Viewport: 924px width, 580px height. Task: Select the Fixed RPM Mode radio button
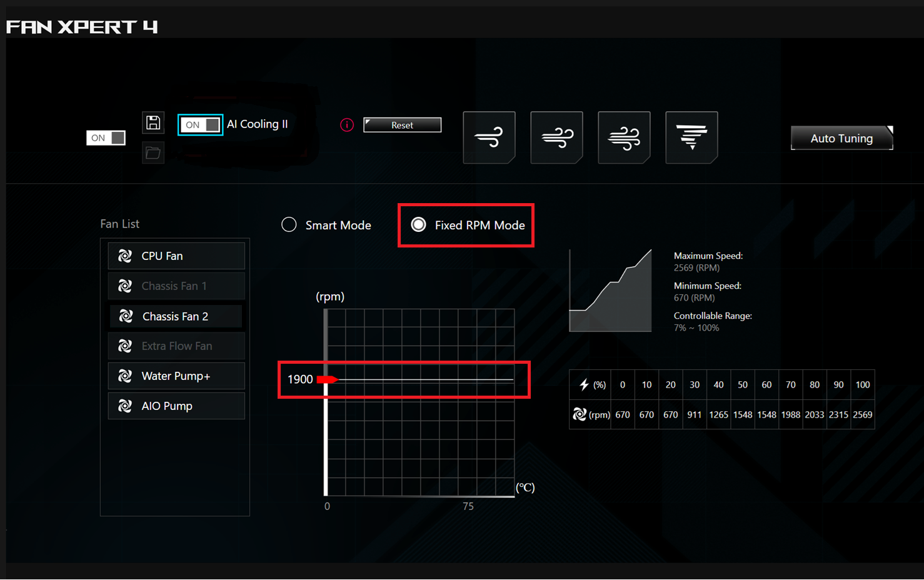point(418,225)
